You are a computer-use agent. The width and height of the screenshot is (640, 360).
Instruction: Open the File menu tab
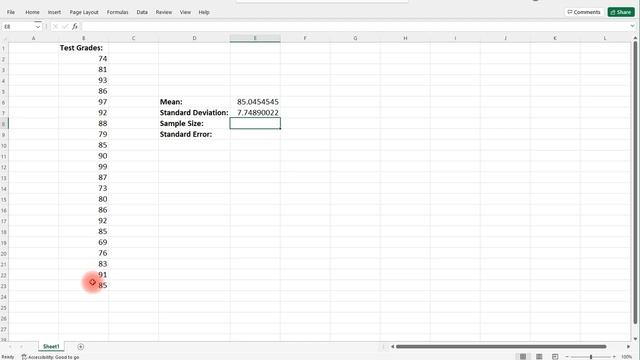11,12
